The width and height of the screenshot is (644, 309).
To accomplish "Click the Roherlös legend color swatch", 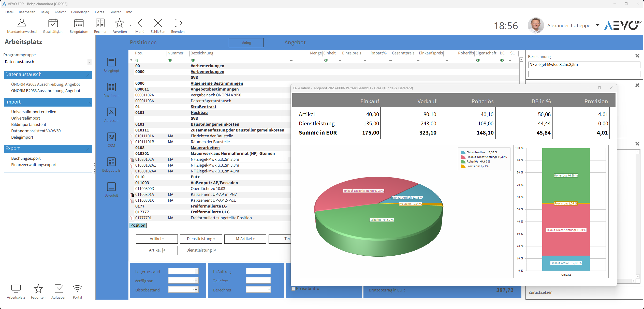I will (463, 162).
